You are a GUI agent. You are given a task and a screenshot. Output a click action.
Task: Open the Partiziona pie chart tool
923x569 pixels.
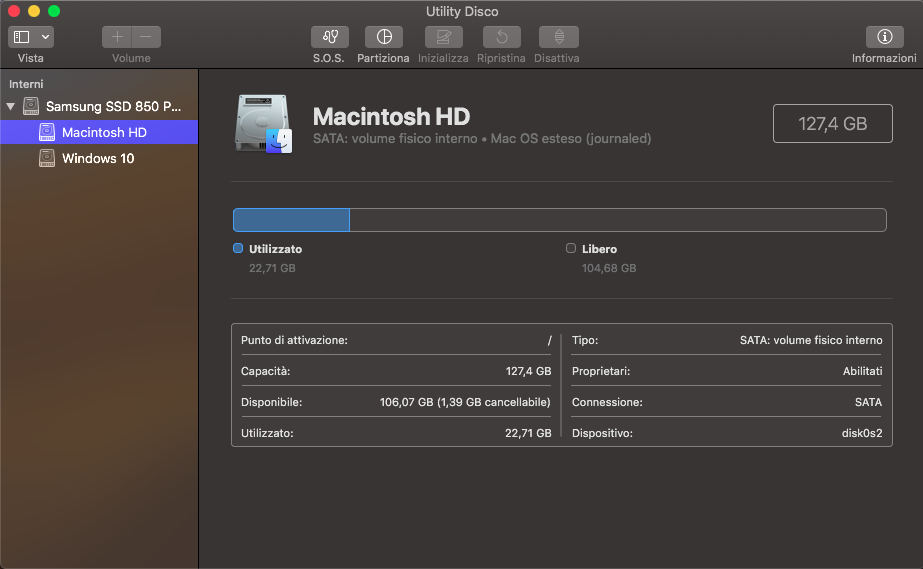[384, 37]
